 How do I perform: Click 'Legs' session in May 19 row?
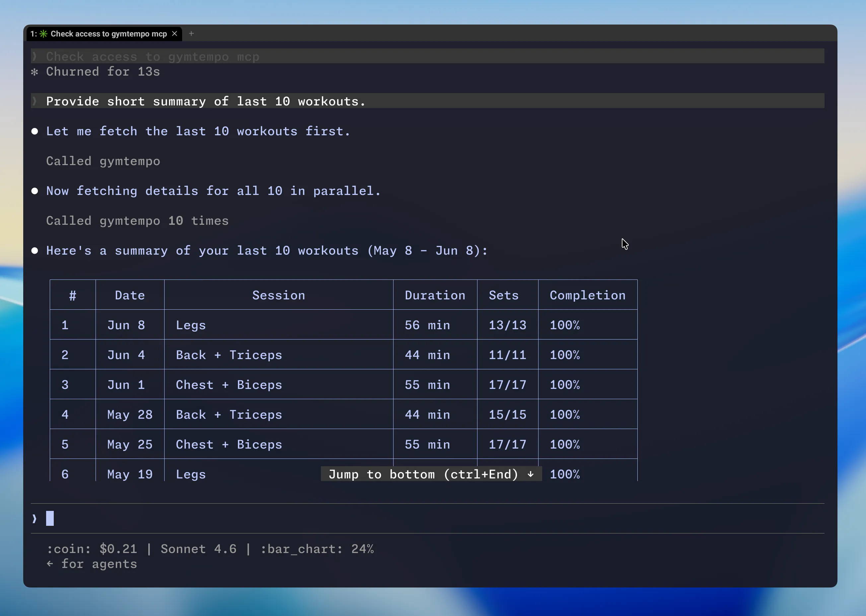(x=190, y=474)
